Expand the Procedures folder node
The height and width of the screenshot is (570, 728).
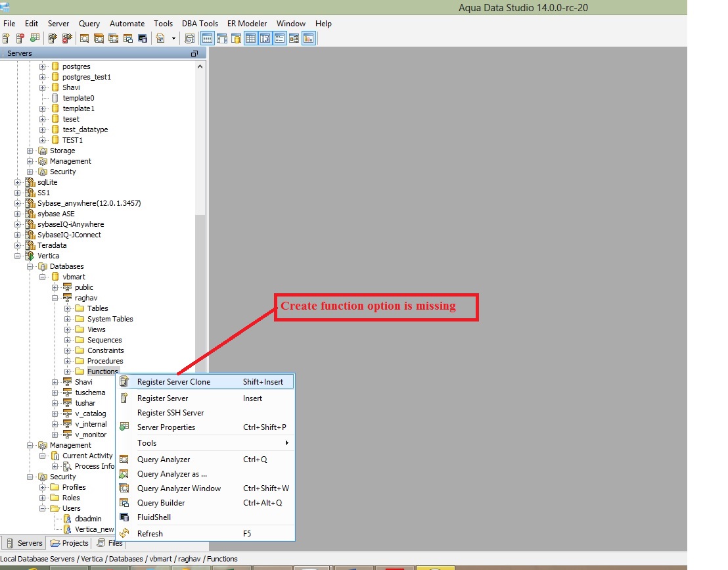point(67,361)
